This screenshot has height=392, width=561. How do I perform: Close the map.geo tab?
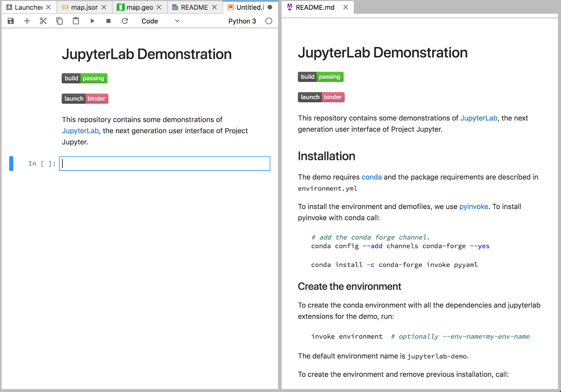point(159,7)
